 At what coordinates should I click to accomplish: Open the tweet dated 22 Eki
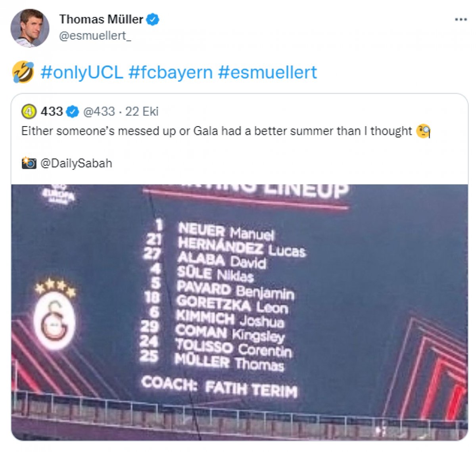pos(142,112)
